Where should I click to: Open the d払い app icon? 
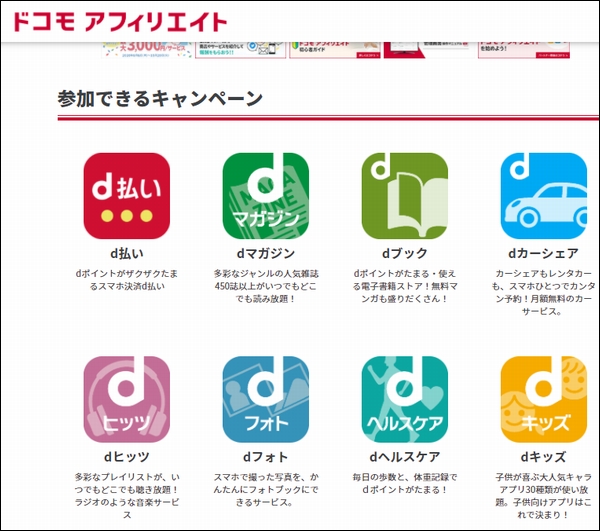[x=127, y=196]
